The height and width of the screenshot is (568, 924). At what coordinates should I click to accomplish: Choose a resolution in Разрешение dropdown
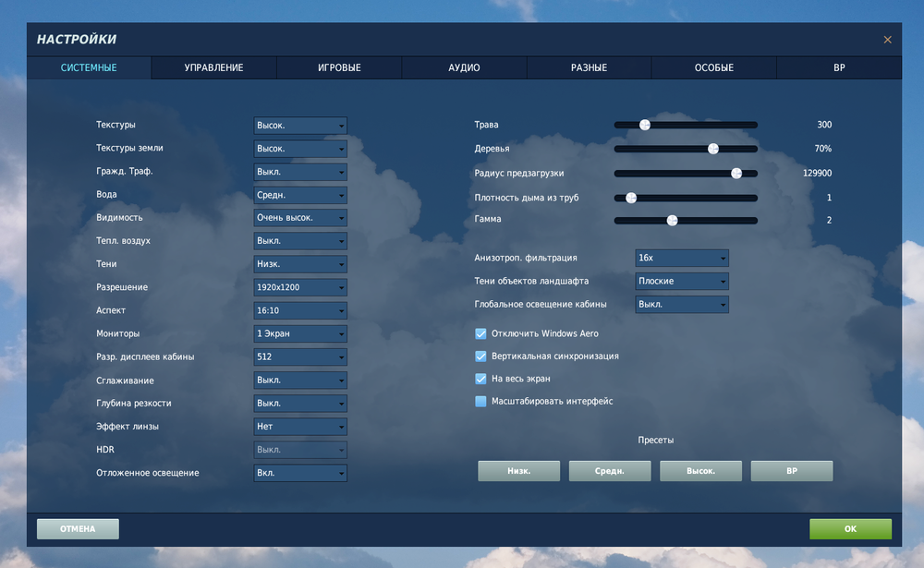(300, 287)
